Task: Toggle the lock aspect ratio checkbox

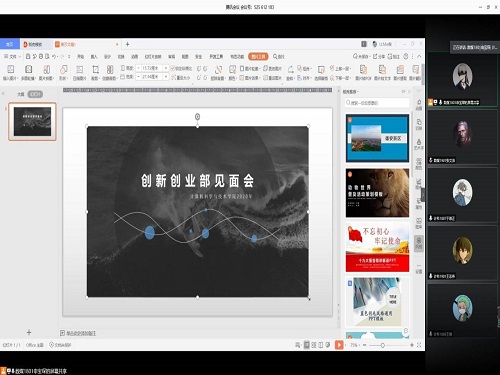Action: point(173,68)
